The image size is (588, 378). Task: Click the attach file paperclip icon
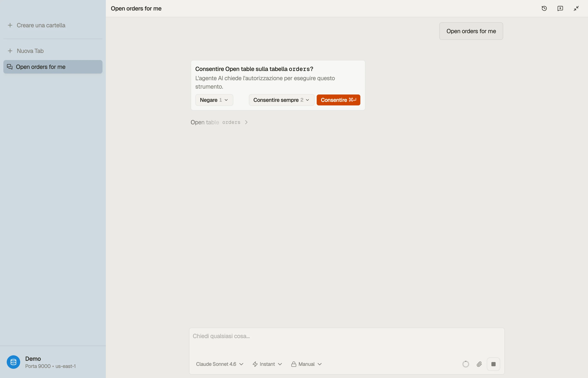[479, 364]
